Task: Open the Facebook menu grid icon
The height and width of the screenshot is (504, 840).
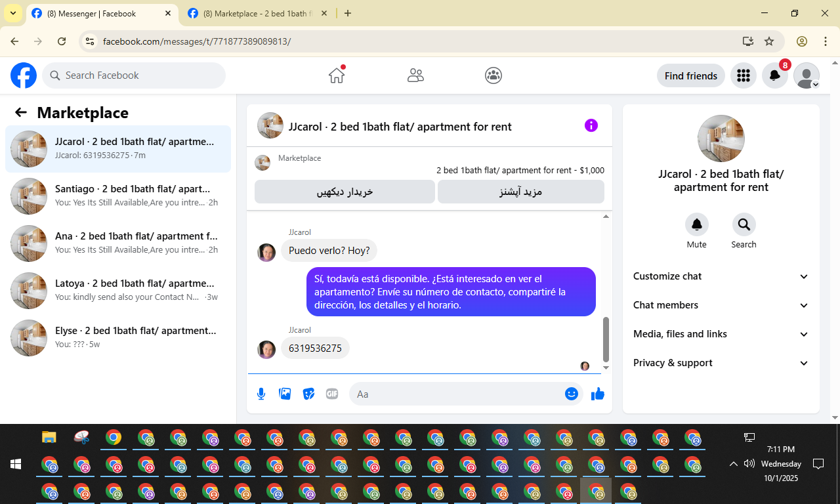Action: click(744, 75)
